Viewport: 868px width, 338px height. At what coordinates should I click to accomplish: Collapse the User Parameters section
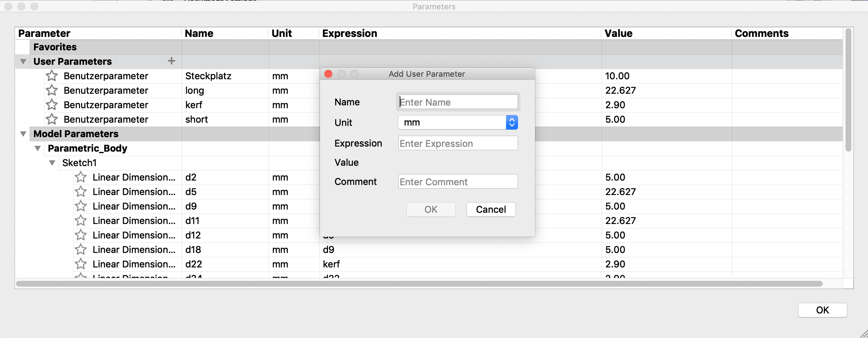pyautogui.click(x=23, y=62)
